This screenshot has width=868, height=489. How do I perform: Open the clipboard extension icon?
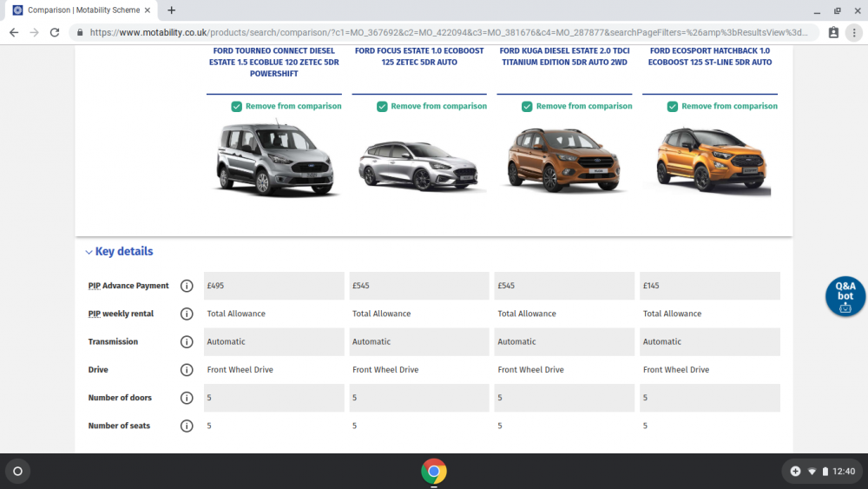coord(833,33)
